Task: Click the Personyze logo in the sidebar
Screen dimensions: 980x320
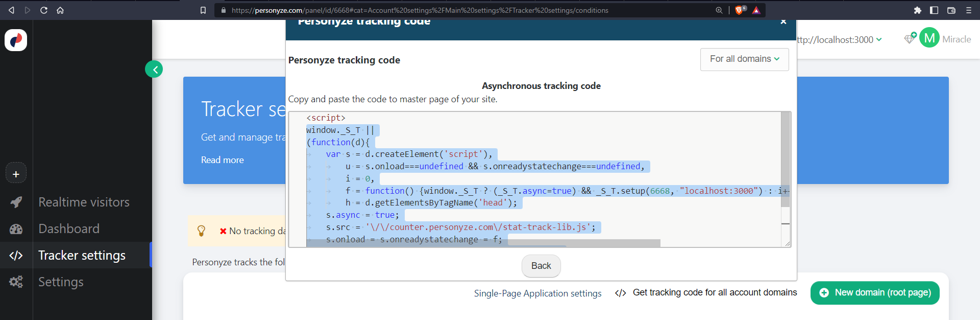Action: click(16, 40)
